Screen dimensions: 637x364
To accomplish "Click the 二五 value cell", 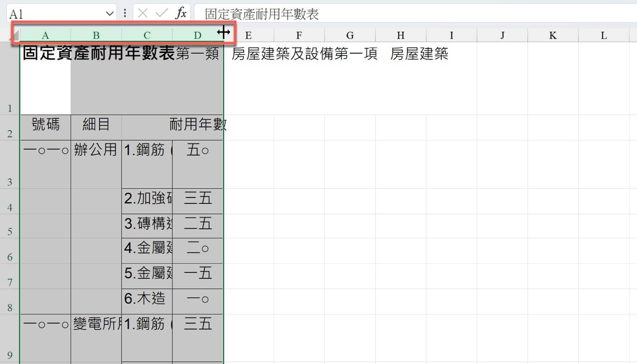I will pos(197,226).
